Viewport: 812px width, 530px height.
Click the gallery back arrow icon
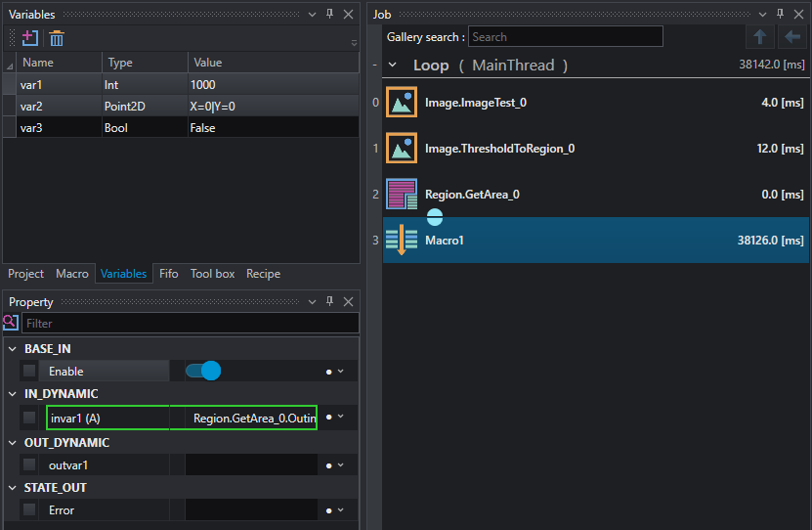pos(792,37)
